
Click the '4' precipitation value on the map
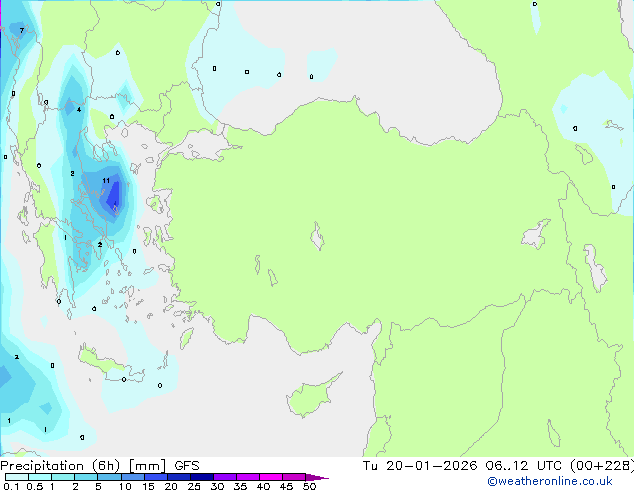79,110
